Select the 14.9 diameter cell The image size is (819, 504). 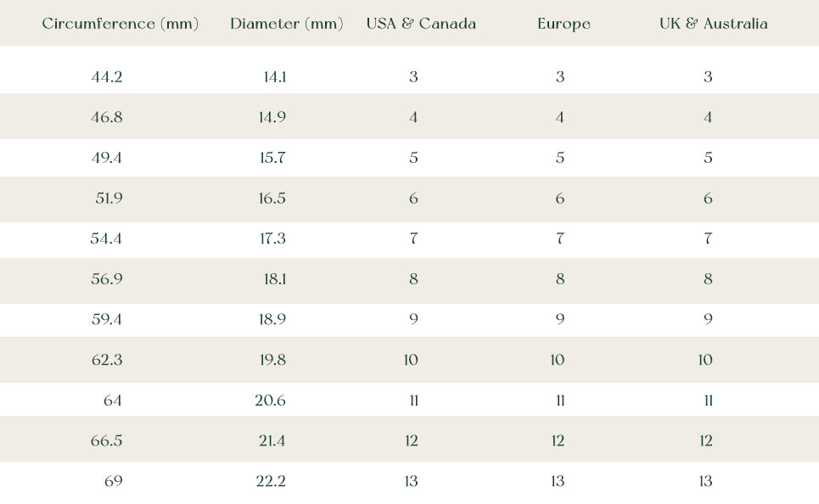[272, 117]
